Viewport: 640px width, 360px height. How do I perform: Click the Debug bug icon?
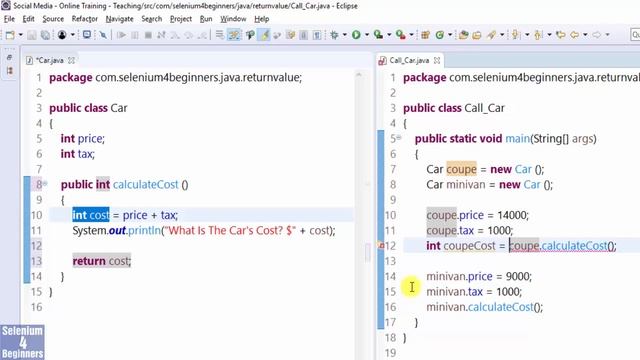334,35
